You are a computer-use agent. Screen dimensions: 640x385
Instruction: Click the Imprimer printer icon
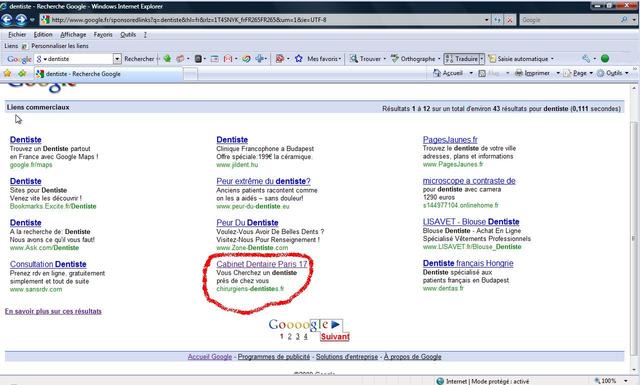click(519, 73)
